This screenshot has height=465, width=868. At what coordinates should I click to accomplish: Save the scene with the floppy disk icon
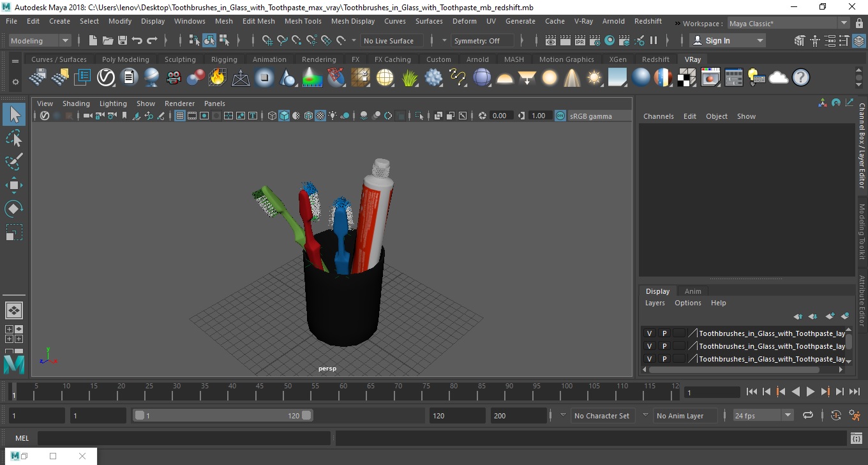point(123,40)
